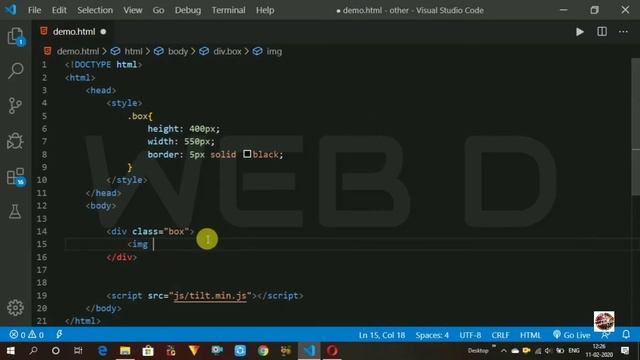The width and height of the screenshot is (640, 360).
Task: Open the Windows Start menu
Action: (11, 351)
